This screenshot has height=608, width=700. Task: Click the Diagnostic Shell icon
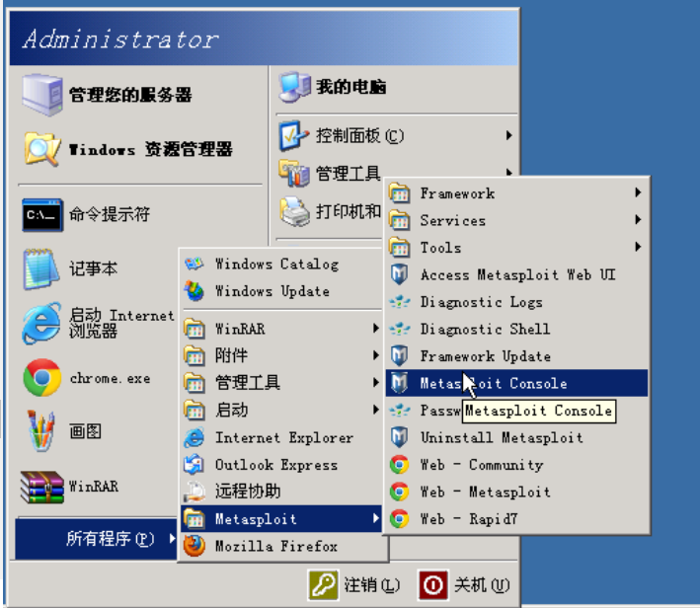400,329
